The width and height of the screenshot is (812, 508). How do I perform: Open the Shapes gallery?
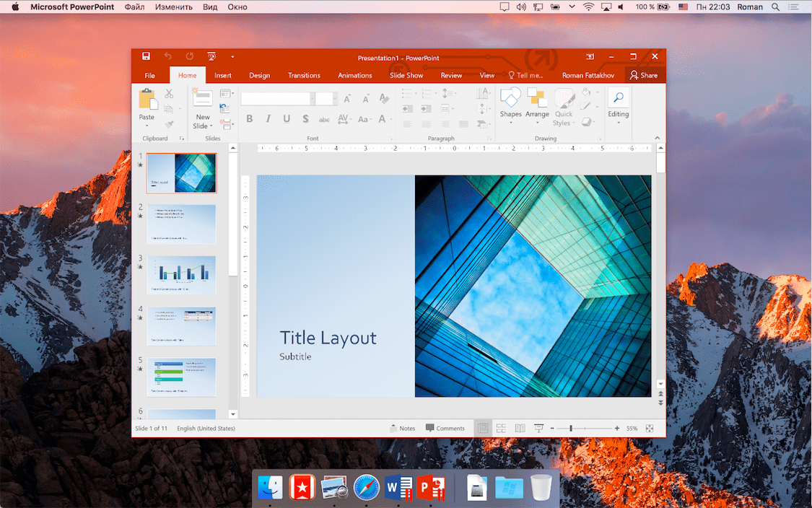pyautogui.click(x=510, y=105)
